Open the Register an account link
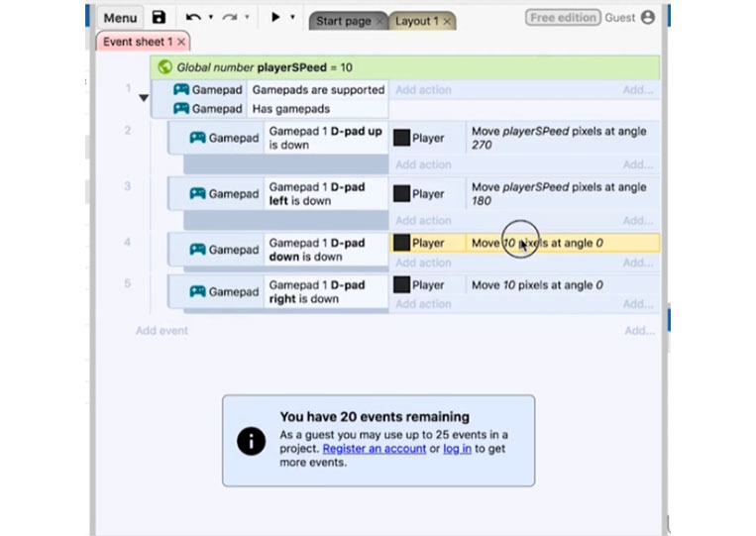Image resolution: width=756 pixels, height=536 pixels. click(x=375, y=449)
